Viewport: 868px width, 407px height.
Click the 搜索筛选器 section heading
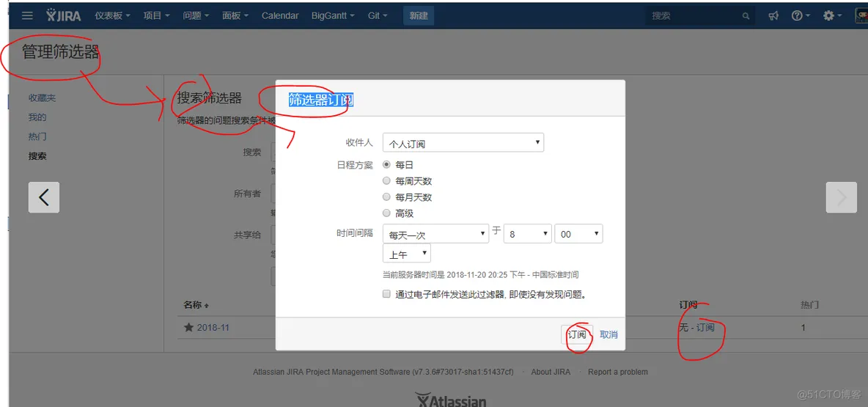(209, 98)
